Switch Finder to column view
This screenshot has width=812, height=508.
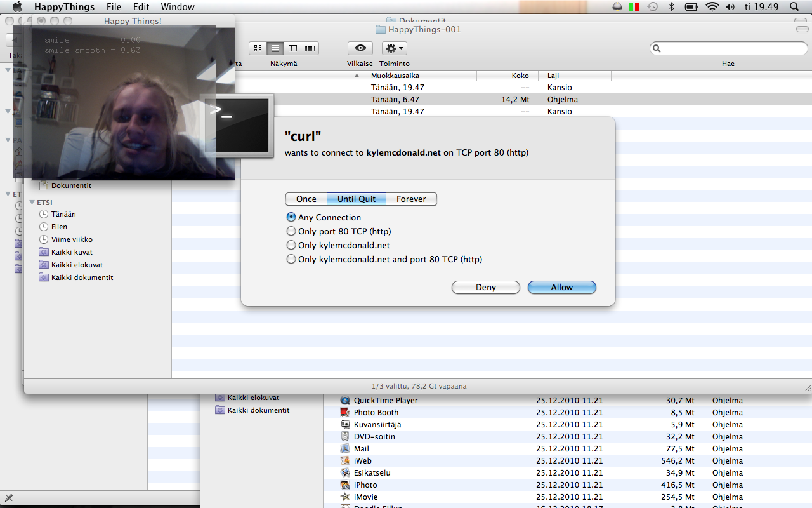(292, 48)
